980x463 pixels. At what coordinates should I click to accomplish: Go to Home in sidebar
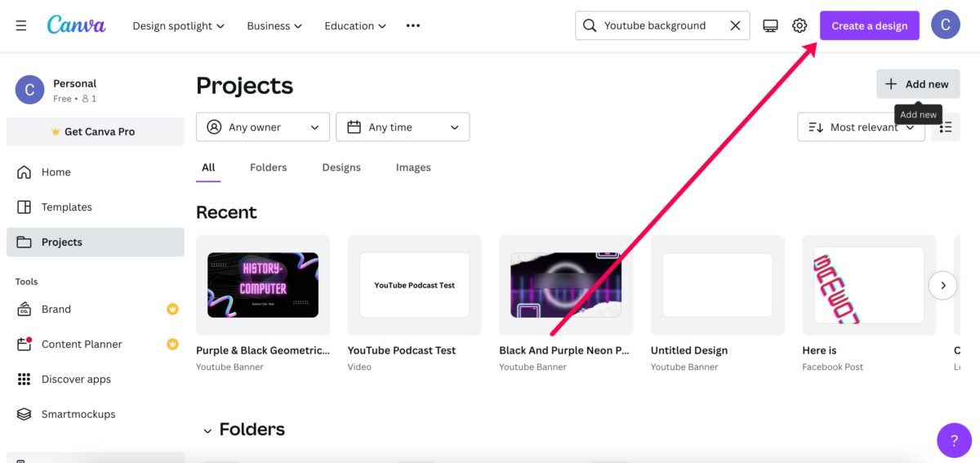96,172
